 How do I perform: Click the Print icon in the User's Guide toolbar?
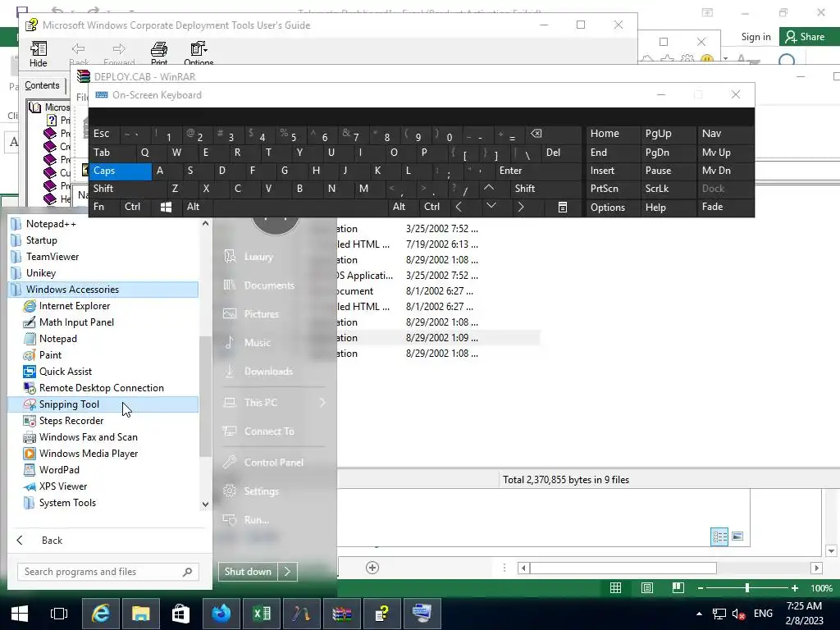[x=158, y=54]
